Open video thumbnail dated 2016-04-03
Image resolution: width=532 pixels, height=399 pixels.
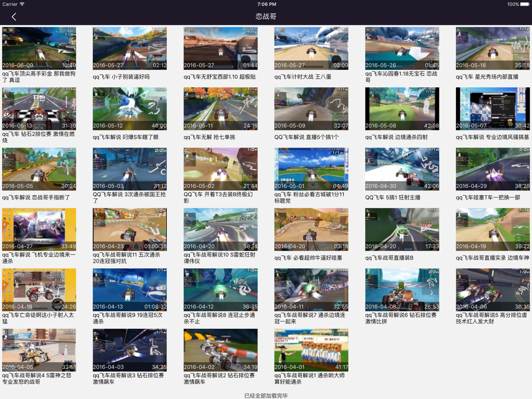tap(130, 350)
